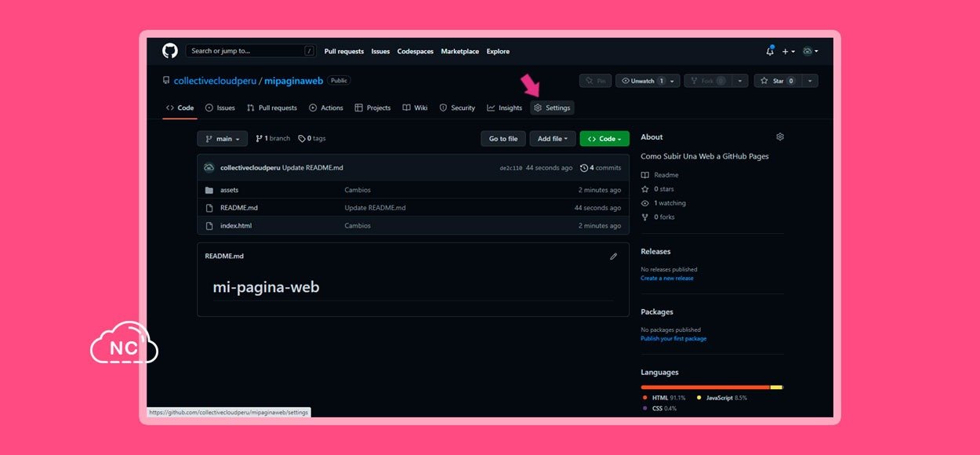Select the Code tab
This screenshot has width=980, height=455.
180,107
